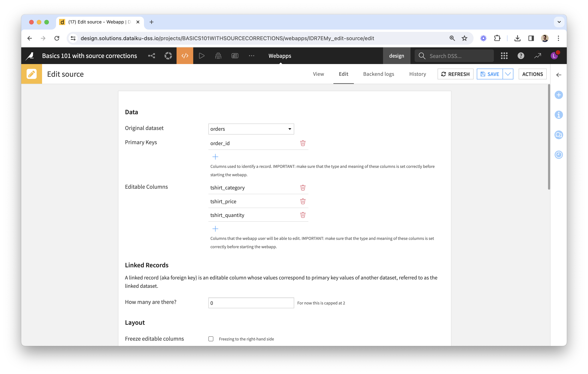Open the dashboards icon in the top navbar
The image size is (588, 374).
[235, 56]
